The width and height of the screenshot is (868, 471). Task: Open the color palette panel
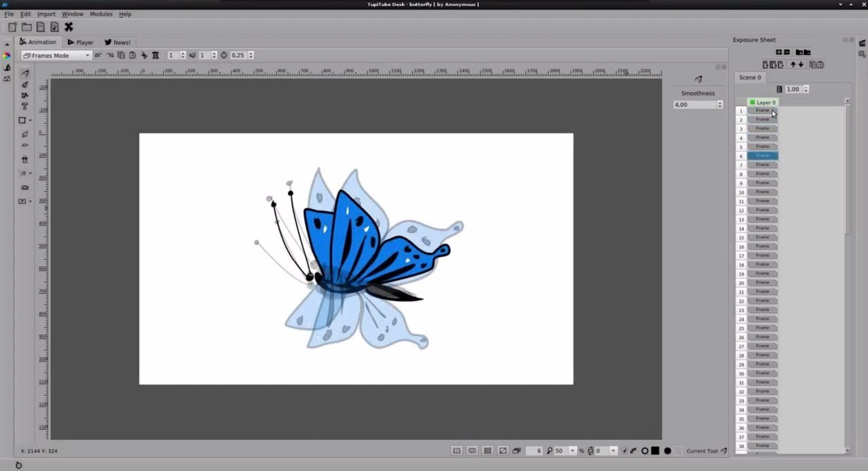tap(7, 56)
